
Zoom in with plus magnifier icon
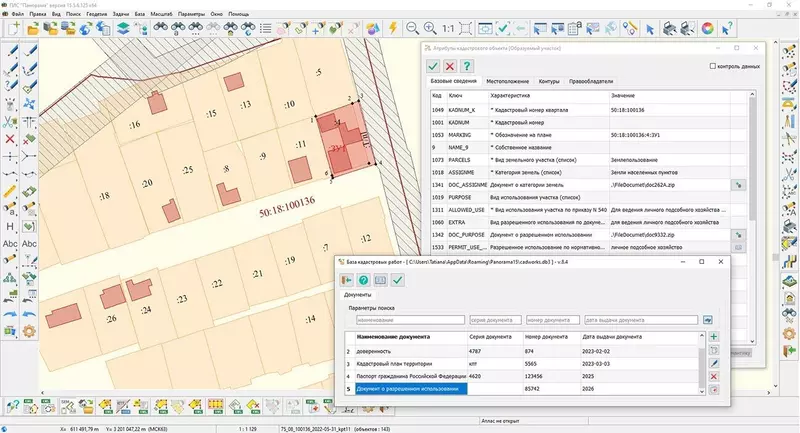[x=430, y=29]
